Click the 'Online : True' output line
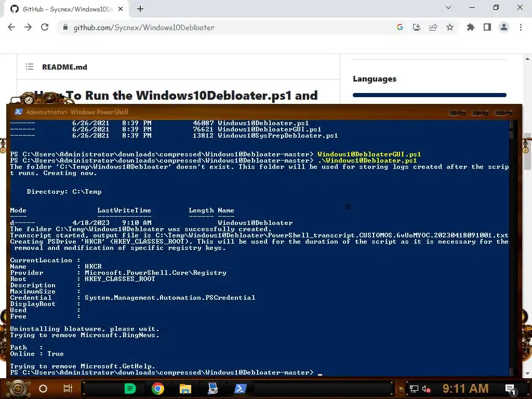The width and height of the screenshot is (532, 399). 37,354
